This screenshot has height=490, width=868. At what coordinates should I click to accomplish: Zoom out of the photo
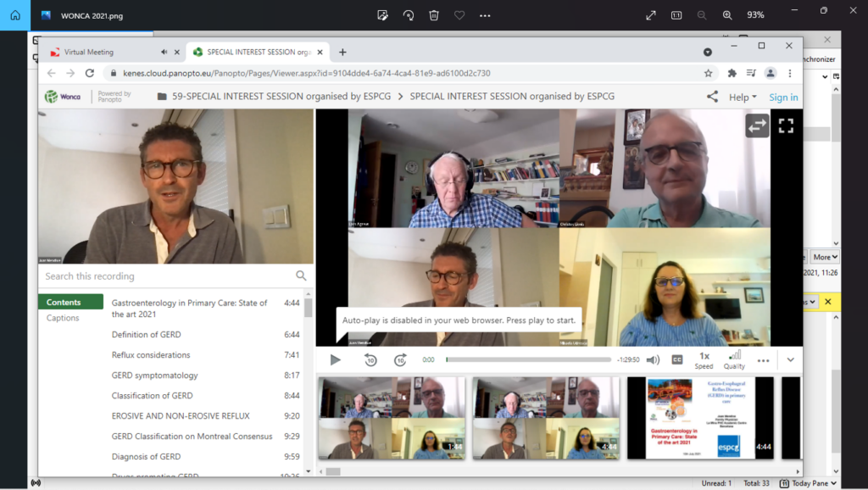pos(702,15)
